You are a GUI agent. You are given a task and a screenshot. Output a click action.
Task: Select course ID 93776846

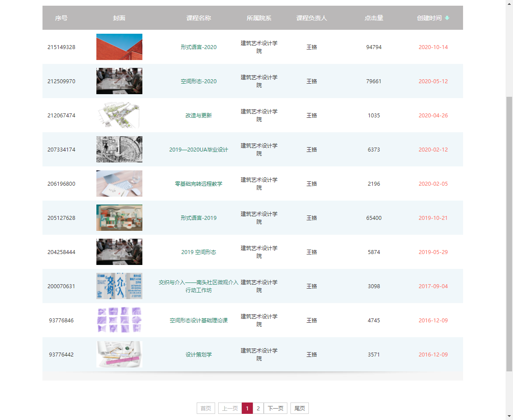tap(61, 321)
